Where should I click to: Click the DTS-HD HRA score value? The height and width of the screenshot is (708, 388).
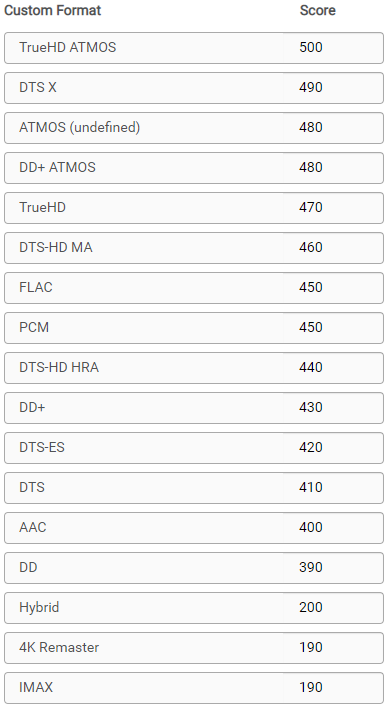click(x=333, y=368)
